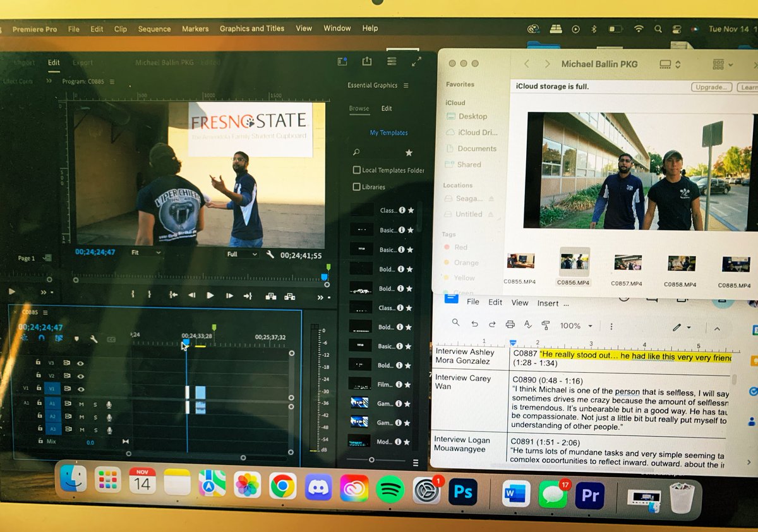
Task: Open Documents in Finder sidebar
Action: pos(471,148)
